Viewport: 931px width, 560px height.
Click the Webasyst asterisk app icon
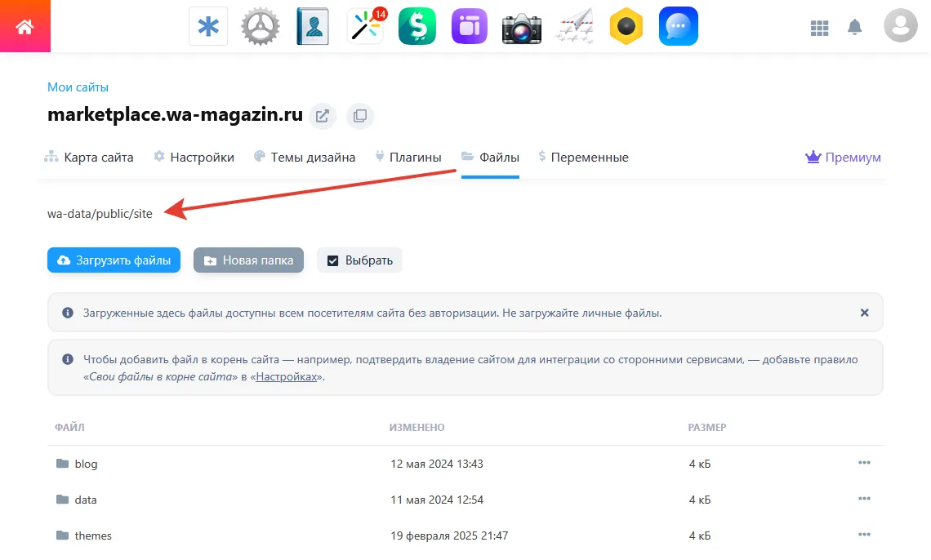point(208,25)
